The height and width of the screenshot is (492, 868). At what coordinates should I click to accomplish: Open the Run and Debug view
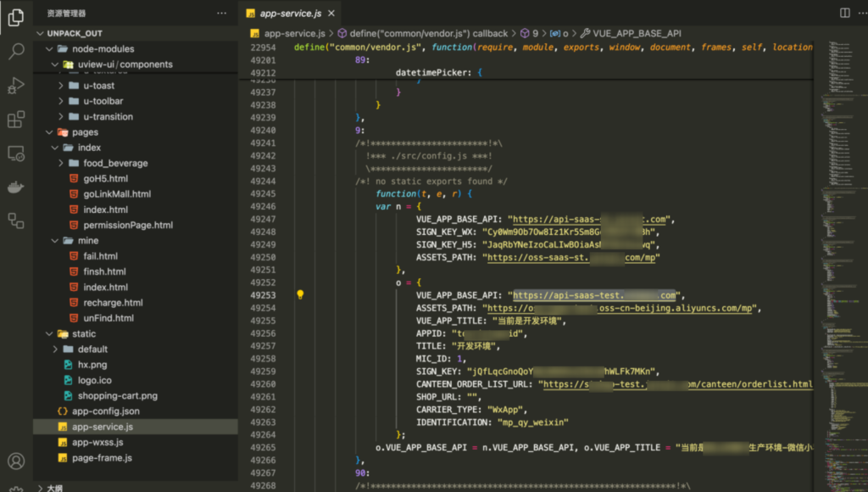coord(16,86)
